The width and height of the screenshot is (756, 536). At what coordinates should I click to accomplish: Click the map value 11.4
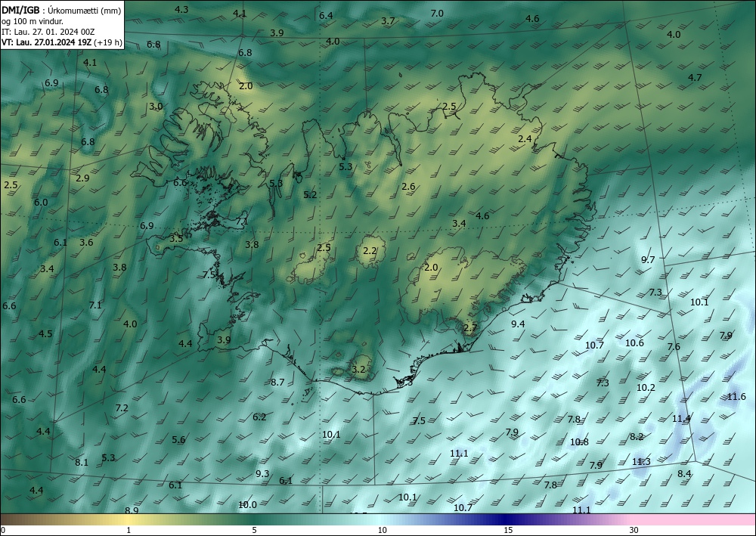tap(681, 418)
